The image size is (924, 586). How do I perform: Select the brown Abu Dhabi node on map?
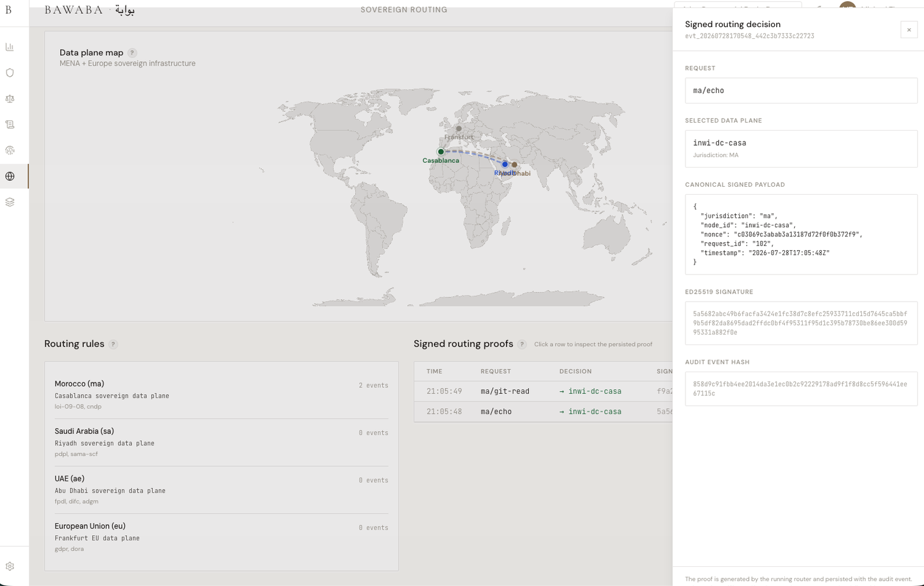click(515, 165)
